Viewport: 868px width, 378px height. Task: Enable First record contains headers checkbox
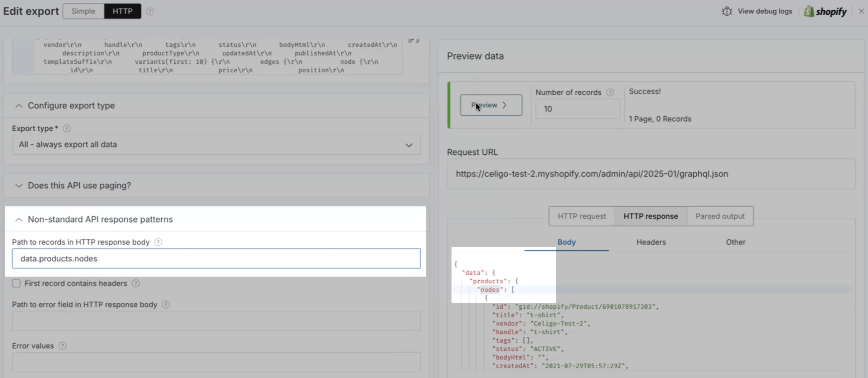tap(16, 283)
